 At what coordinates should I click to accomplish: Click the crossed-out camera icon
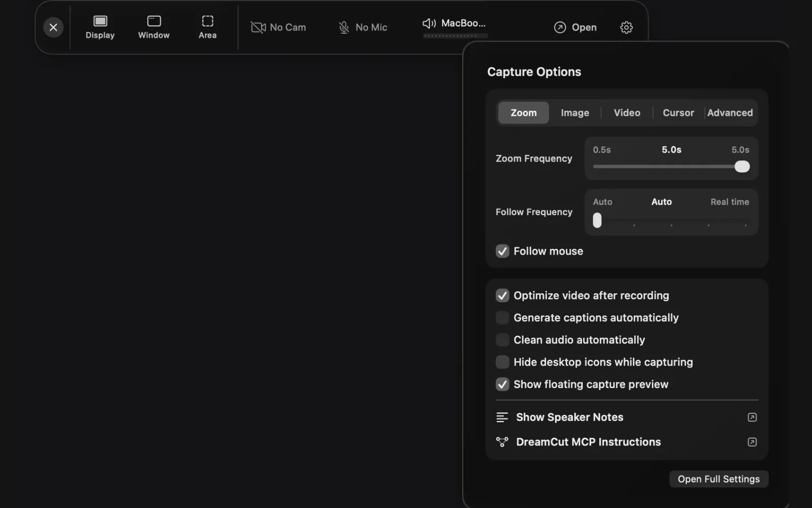pyautogui.click(x=258, y=27)
